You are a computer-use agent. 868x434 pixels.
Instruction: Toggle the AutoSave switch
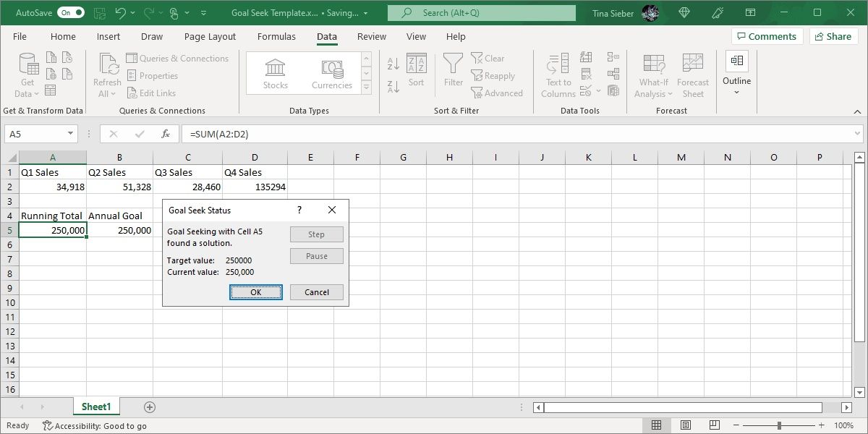click(70, 13)
